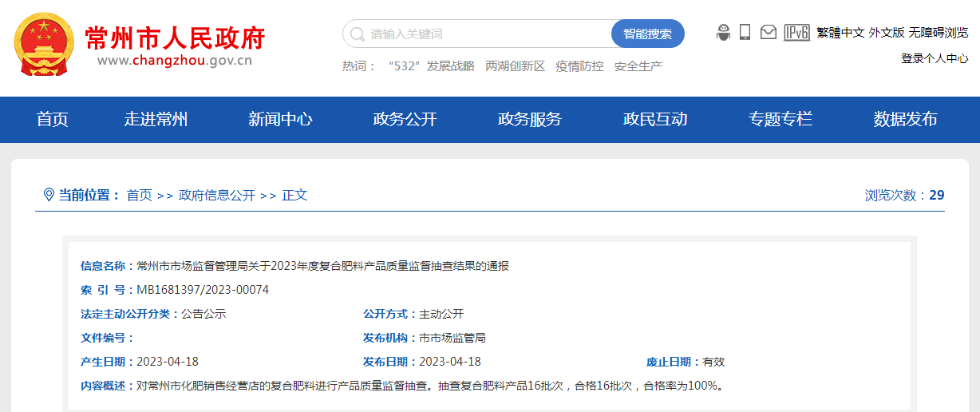Click the view count 29

(x=937, y=195)
